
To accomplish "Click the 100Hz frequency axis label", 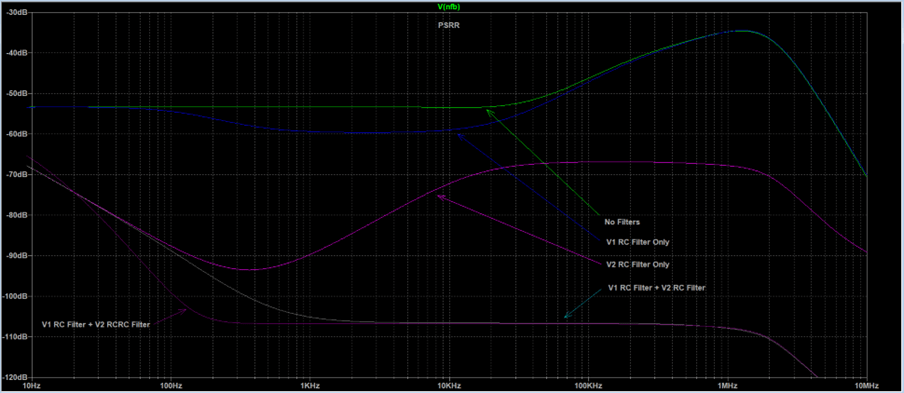I will (171, 385).
